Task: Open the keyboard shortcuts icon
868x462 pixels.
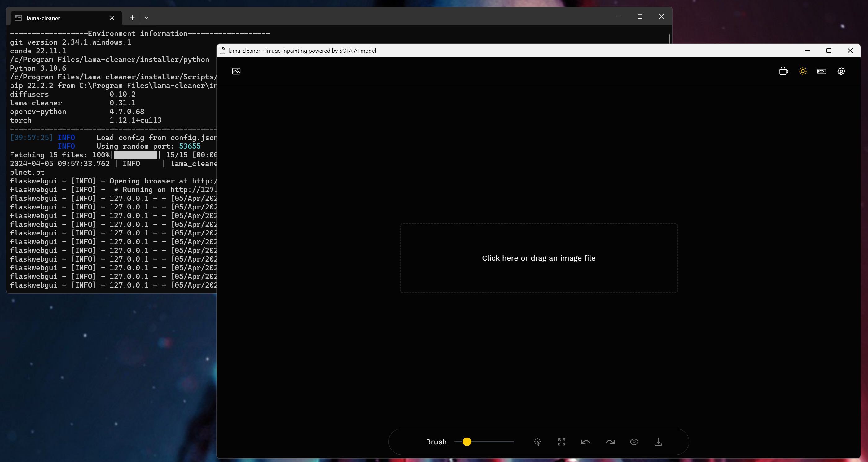Action: tap(822, 72)
